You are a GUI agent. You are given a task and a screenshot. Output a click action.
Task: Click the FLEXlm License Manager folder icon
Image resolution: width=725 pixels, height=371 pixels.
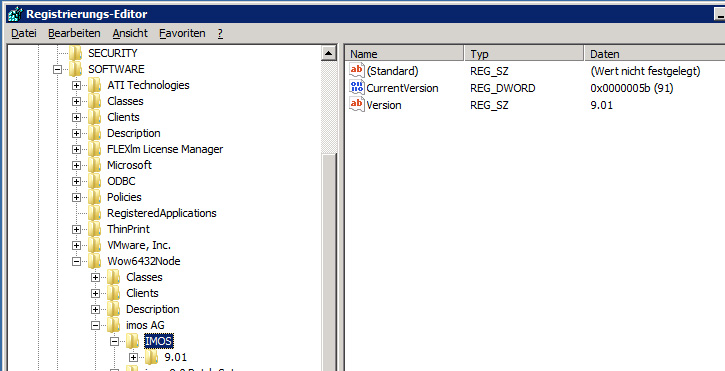tap(94, 149)
